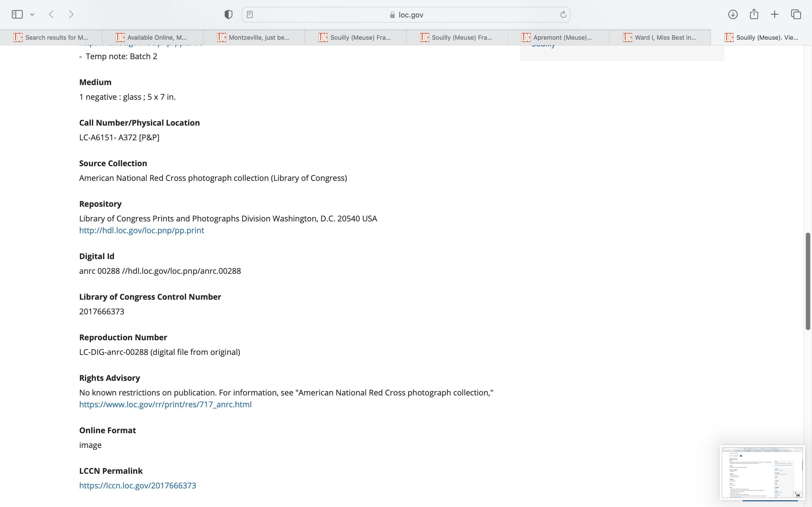Open the 'Ward I, Miss Best in...' tab
Screen dimensions: 812x507
click(x=660, y=37)
